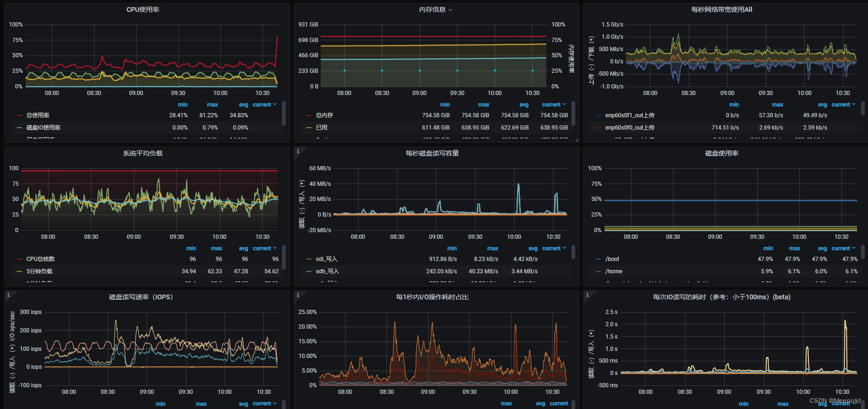Toggle enp60s0f1_out上传 series in network legend
This screenshot has width=868, height=409.
[630, 115]
